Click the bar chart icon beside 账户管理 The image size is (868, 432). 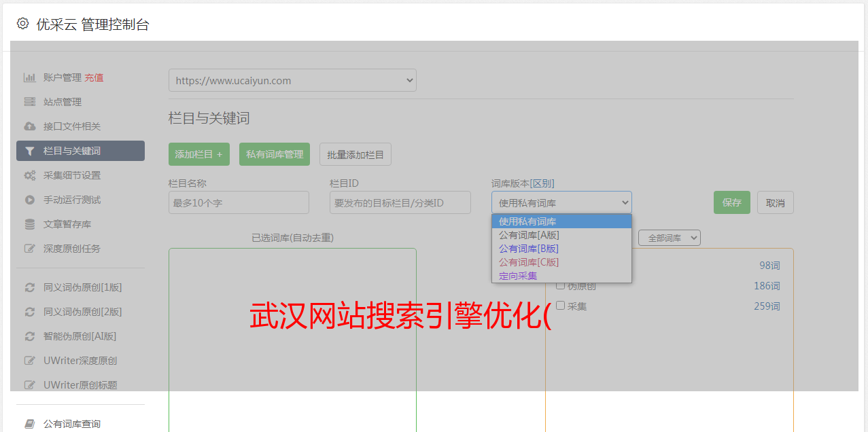click(x=29, y=77)
